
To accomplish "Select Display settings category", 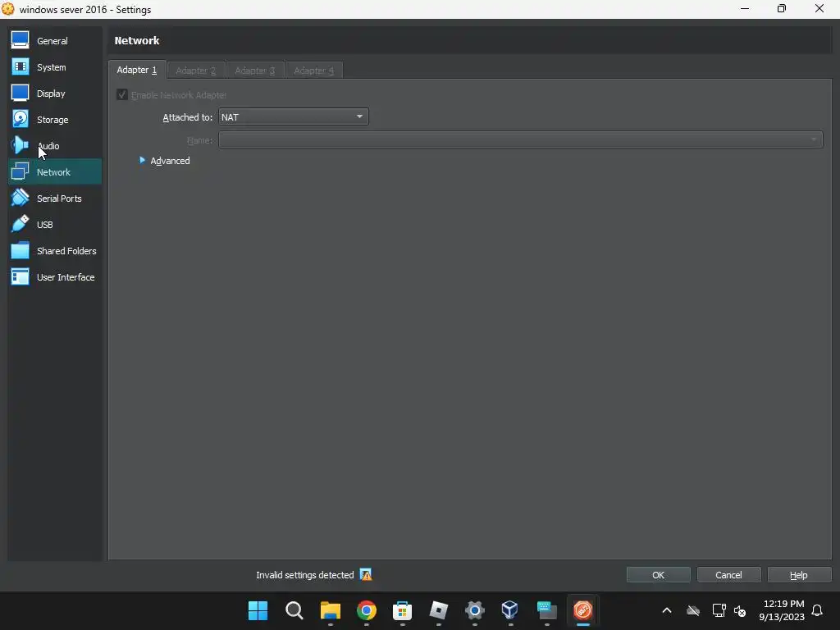I will (55, 94).
